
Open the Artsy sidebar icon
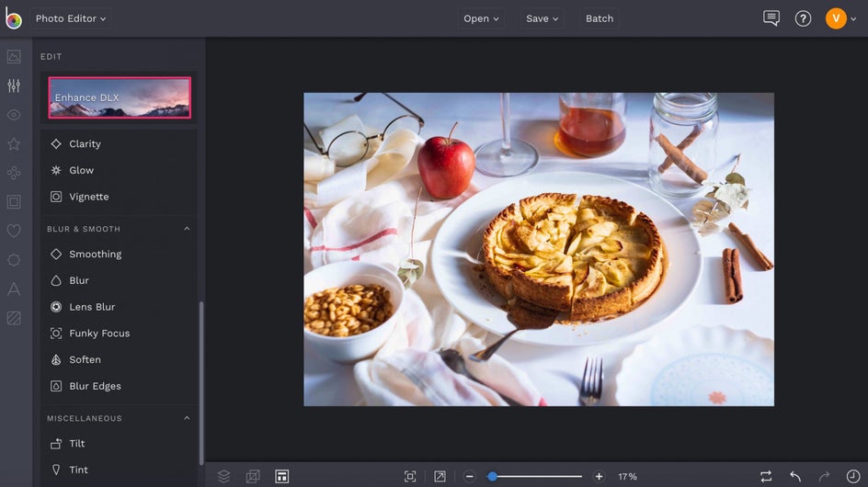click(14, 173)
